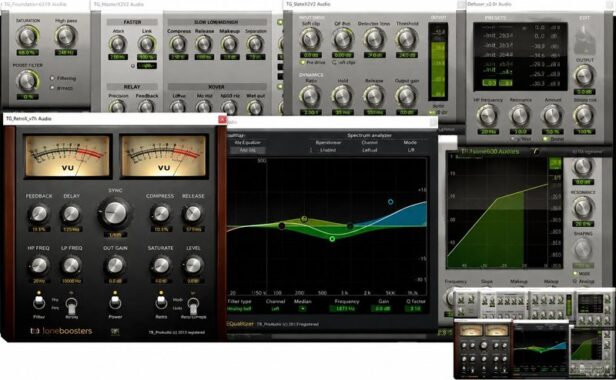Open the Filter type dropdown in the equalizer
Image resolution: width=616 pixels, height=380 pixels.
[x=240, y=309]
